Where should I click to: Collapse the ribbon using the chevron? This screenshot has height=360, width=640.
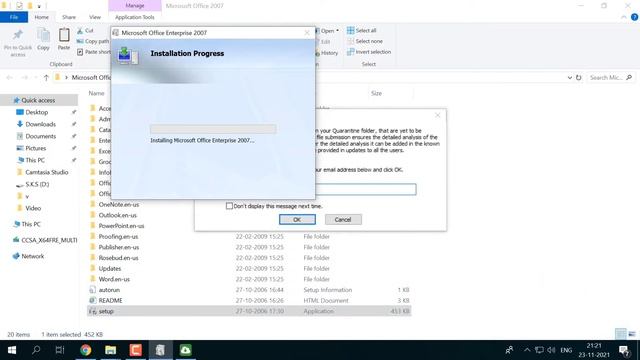(624, 17)
